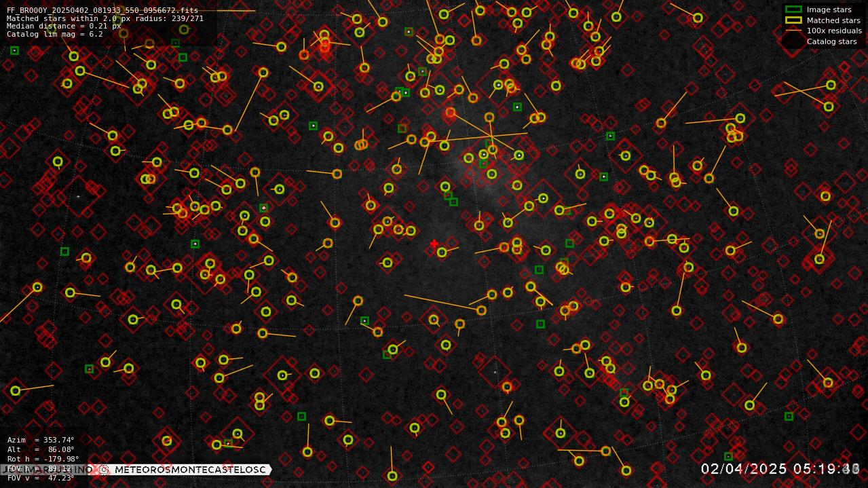The image size is (868, 488).
Task: Click the 'Catalog lim mag = 6.2' text
Action: 55,34
